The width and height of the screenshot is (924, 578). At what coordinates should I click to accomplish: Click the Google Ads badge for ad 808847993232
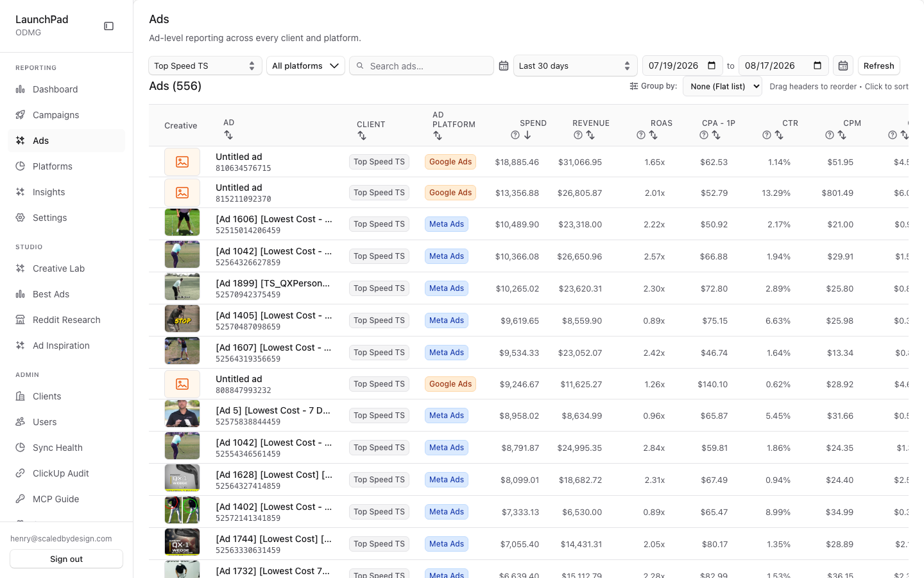450,384
